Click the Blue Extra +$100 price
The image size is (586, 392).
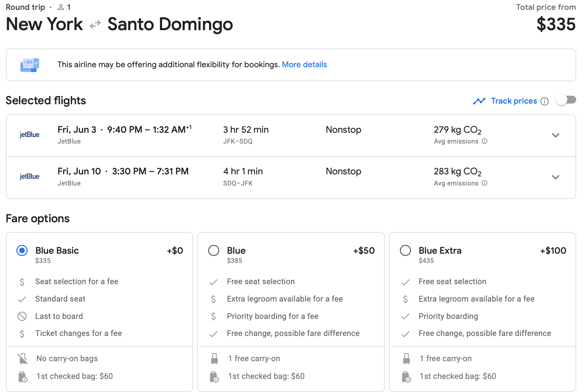[553, 251]
